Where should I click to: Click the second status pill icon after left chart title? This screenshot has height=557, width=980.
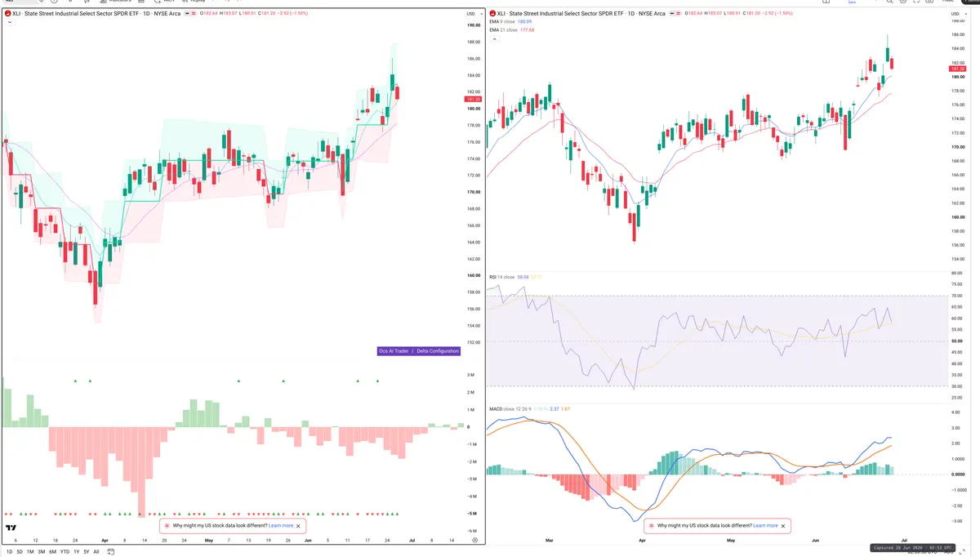[x=194, y=14]
